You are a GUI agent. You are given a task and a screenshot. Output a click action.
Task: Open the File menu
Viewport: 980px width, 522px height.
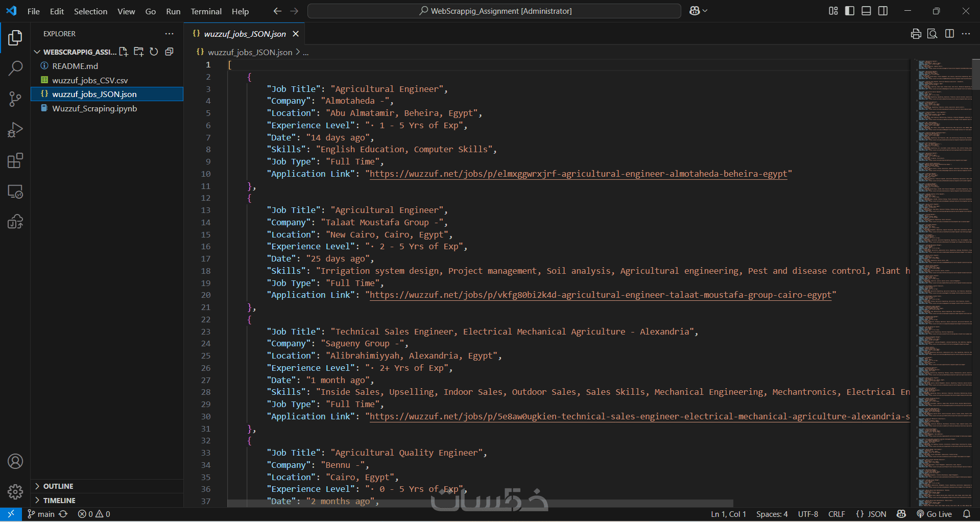pyautogui.click(x=34, y=11)
